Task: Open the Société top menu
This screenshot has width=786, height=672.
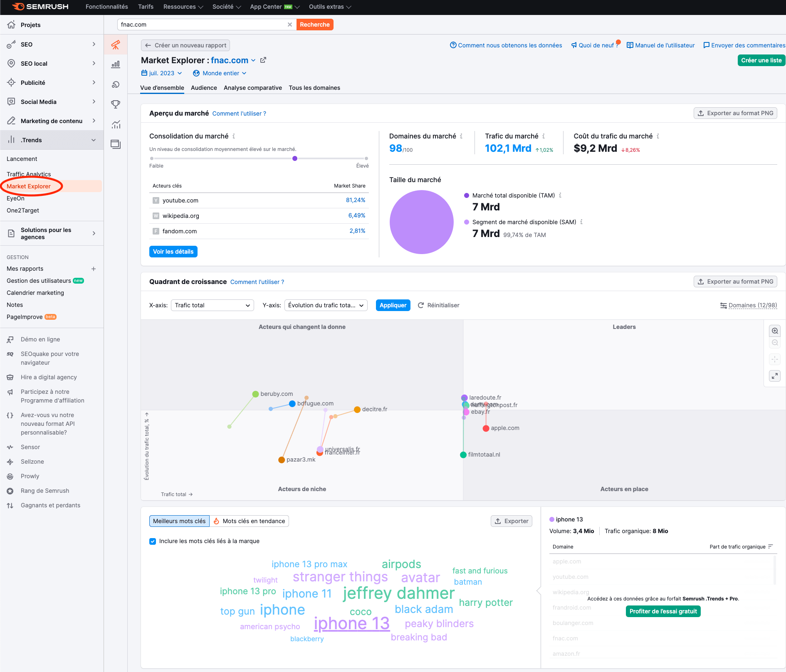Action: (x=226, y=7)
